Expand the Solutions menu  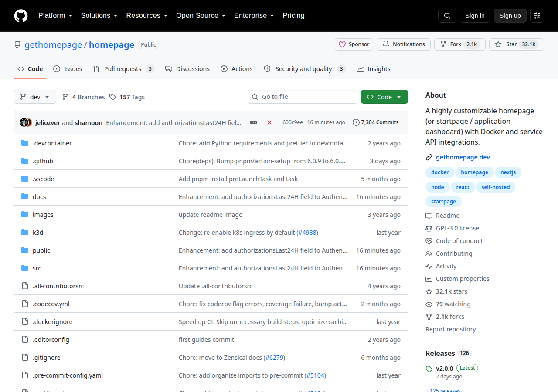[99, 16]
